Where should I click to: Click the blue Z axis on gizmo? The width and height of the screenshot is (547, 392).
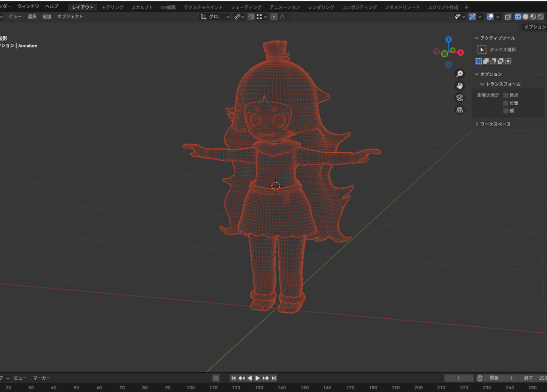pos(448,40)
